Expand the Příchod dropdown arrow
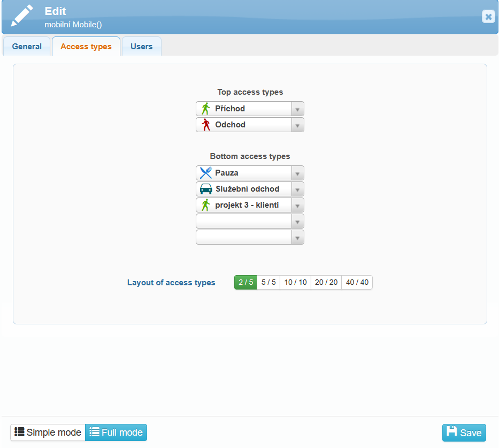Image resolution: width=499 pixels, height=448 pixels. click(298, 109)
